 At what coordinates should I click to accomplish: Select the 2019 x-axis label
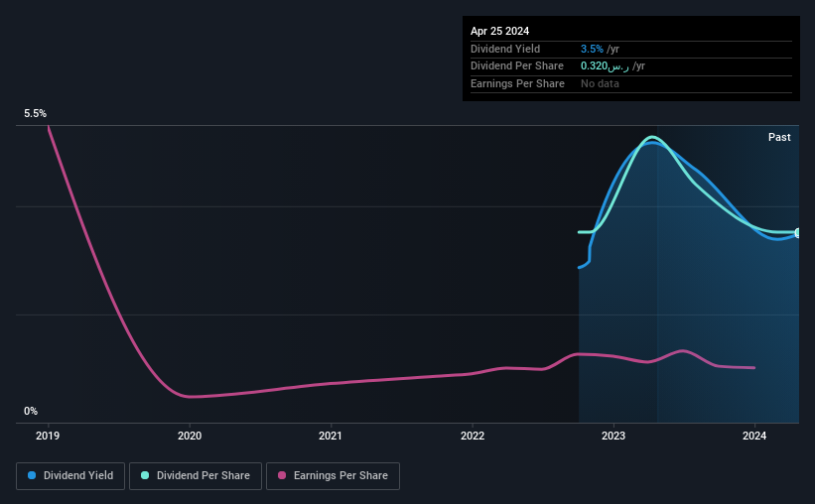click(48, 436)
